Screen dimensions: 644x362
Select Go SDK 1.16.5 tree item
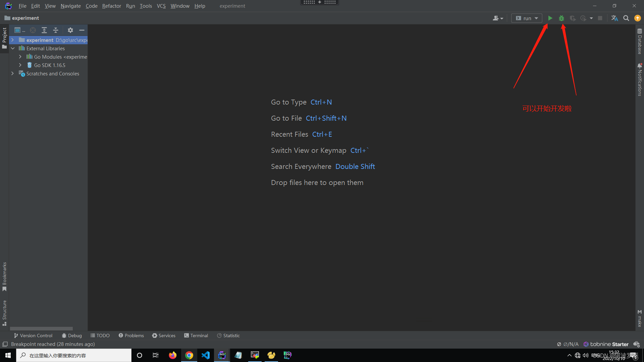point(50,65)
